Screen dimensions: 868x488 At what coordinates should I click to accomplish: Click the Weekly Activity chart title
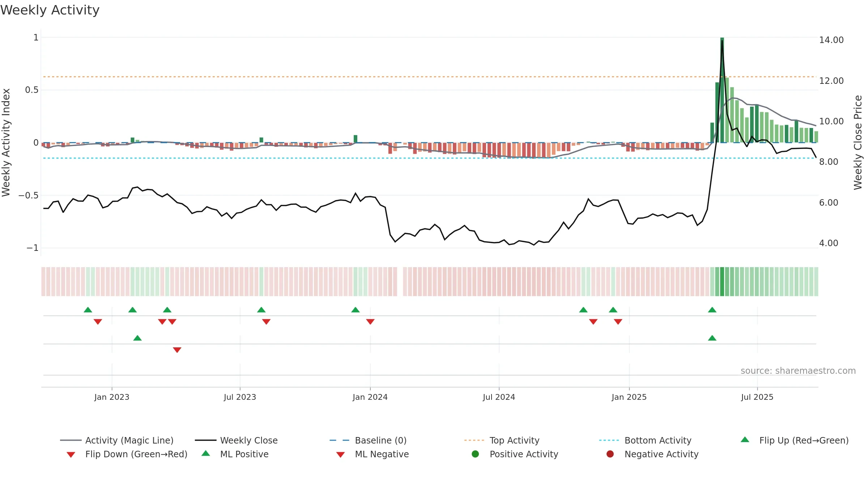click(50, 10)
